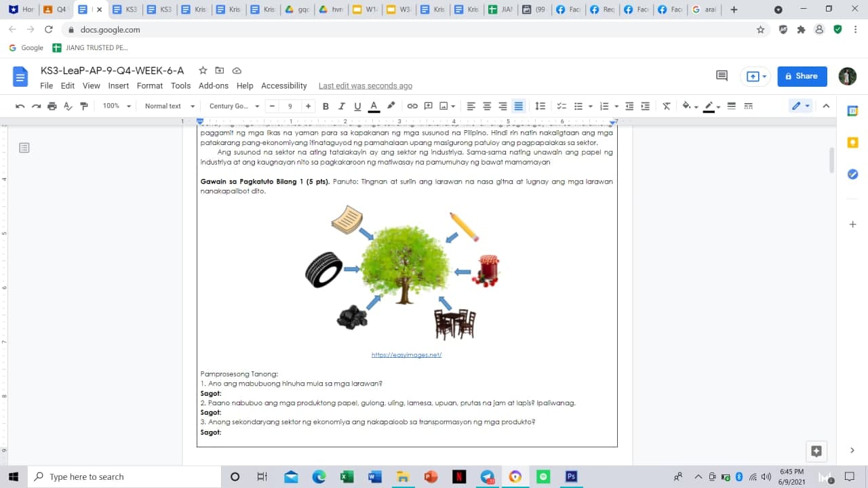The height and width of the screenshot is (488, 868).
Task: Click the easyimages.net hyperlink
Action: (406, 355)
